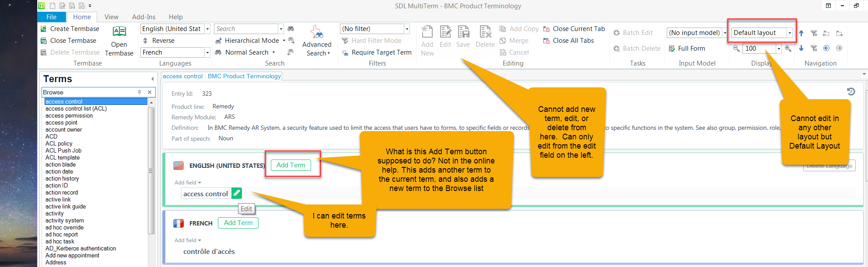The width and height of the screenshot is (868, 267).
Task: Click the zoom out magnifier icon
Action: pos(736,49)
